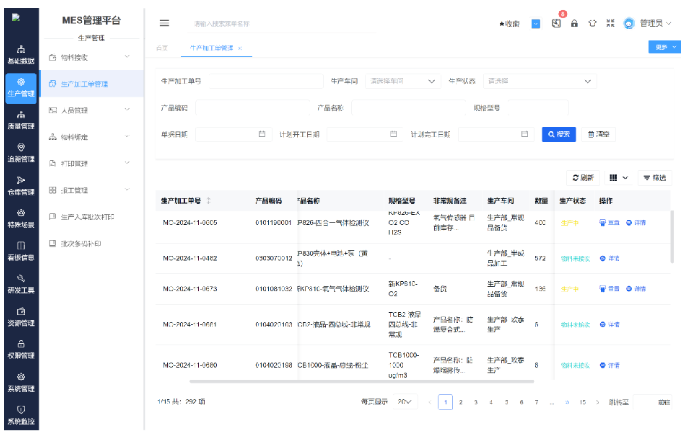Click the blue 搜索 button
Viewport: 686px width, 436px height.
[559, 133]
